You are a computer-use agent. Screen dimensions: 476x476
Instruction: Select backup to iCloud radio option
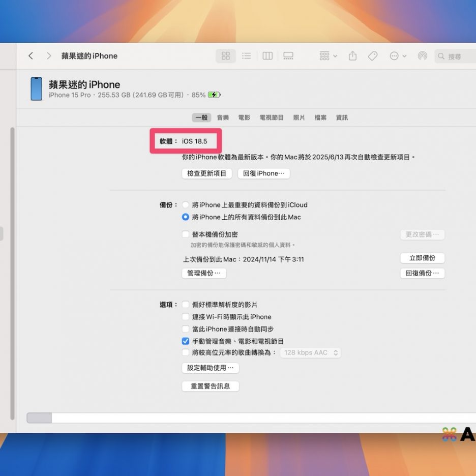(x=186, y=205)
